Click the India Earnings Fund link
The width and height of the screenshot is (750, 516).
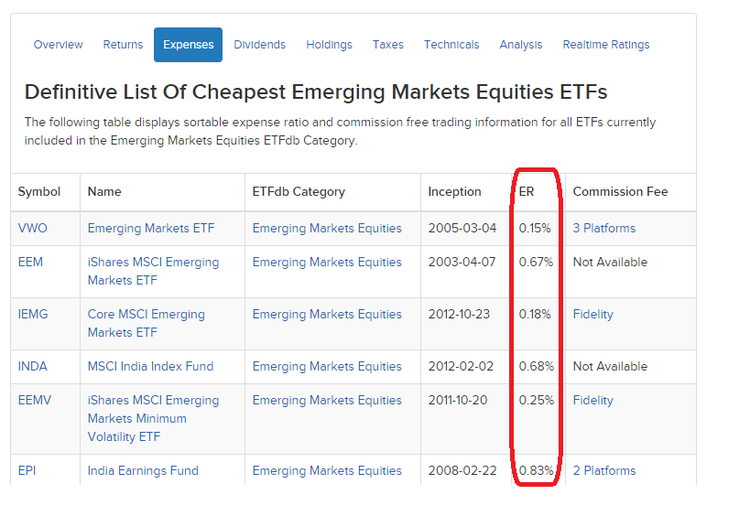pos(143,470)
